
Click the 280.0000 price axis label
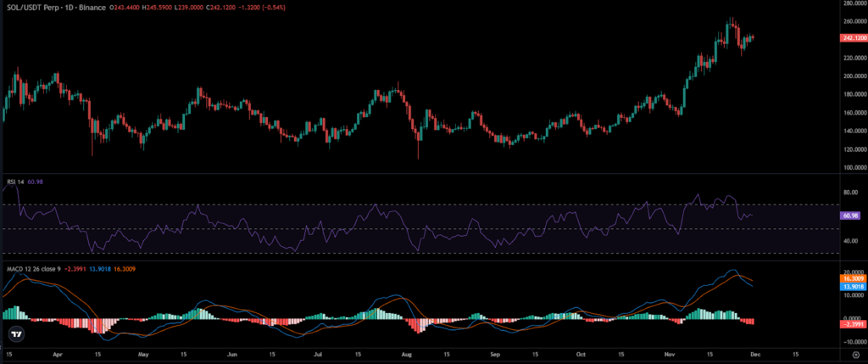[854, 3]
